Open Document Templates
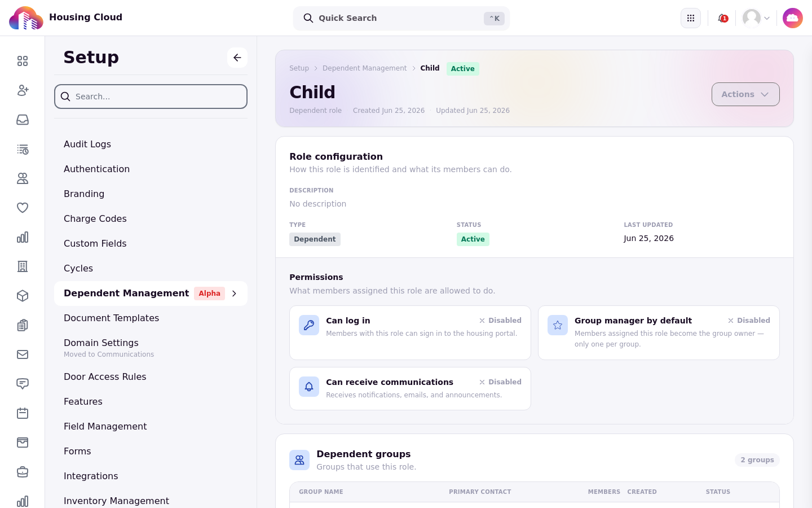 [112, 318]
